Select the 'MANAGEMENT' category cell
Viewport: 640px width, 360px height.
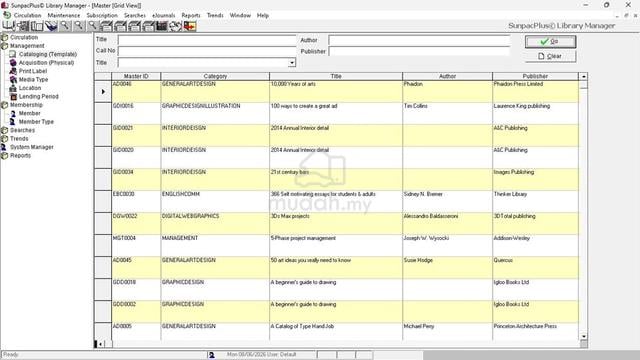click(215, 246)
